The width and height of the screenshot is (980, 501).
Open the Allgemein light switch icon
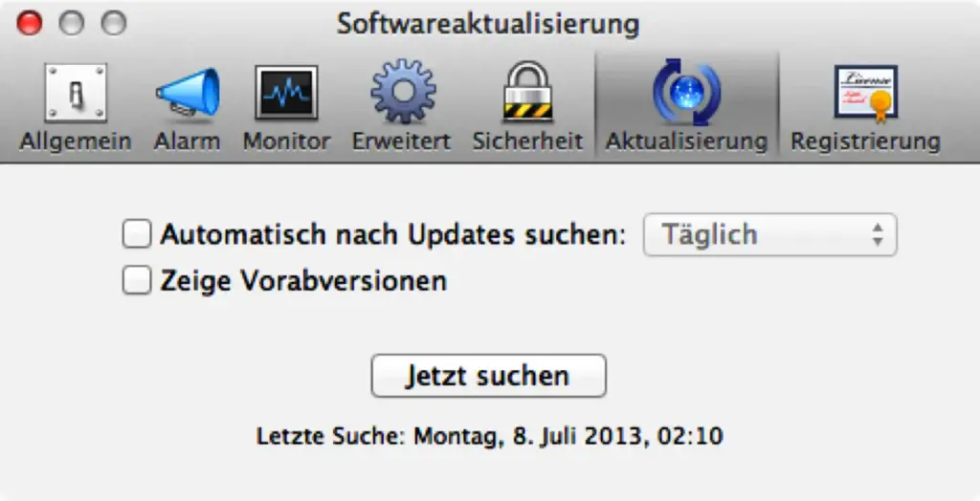click(76, 93)
